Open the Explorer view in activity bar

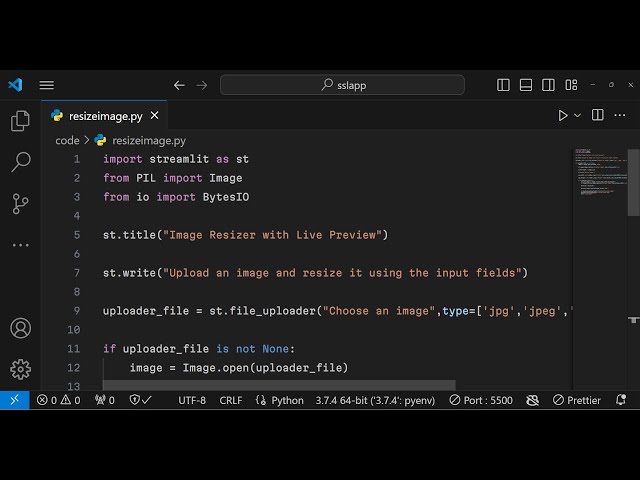tap(20, 121)
